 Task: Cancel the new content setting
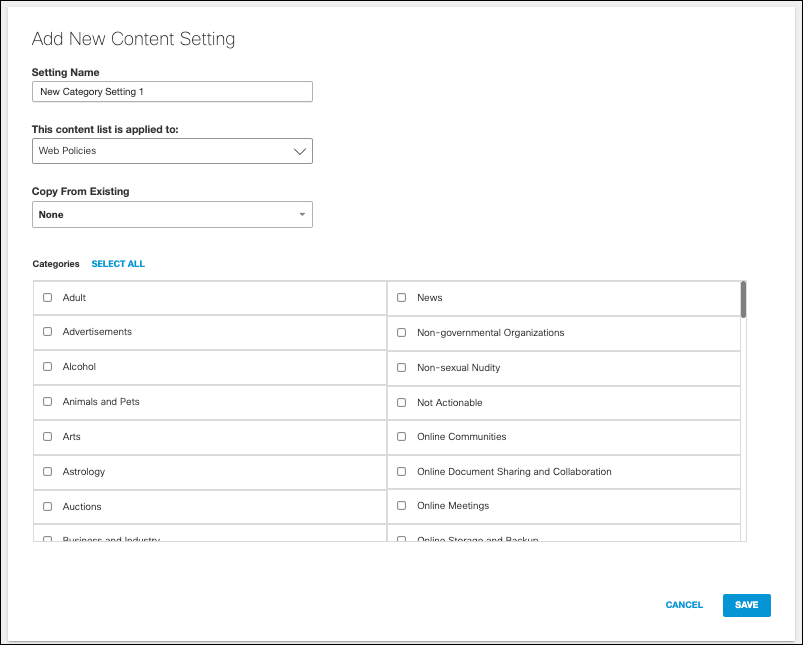(684, 605)
